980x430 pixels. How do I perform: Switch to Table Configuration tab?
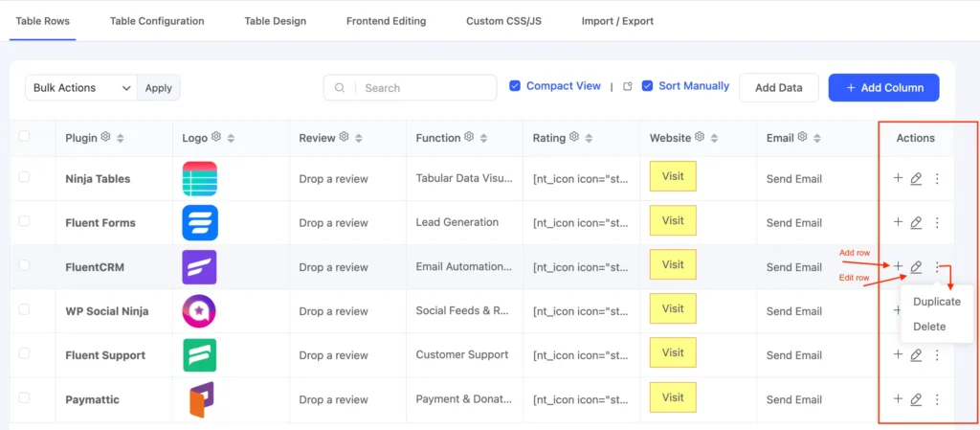point(157,21)
